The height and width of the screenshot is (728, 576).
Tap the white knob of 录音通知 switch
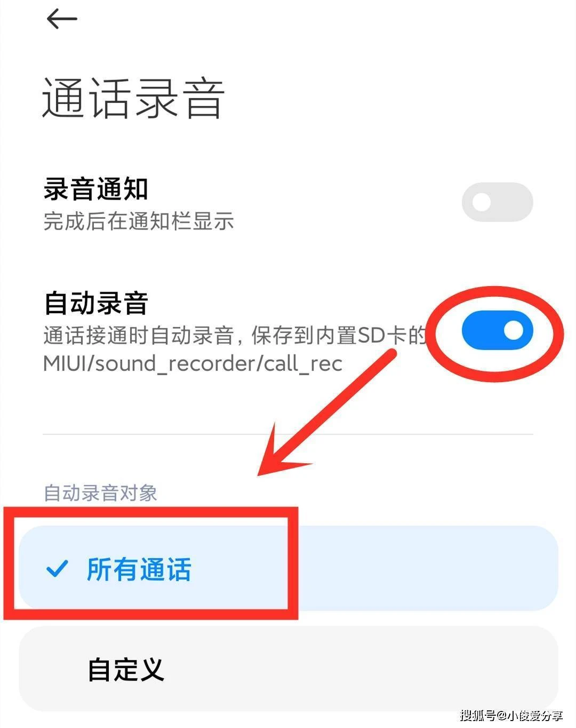coord(482,202)
